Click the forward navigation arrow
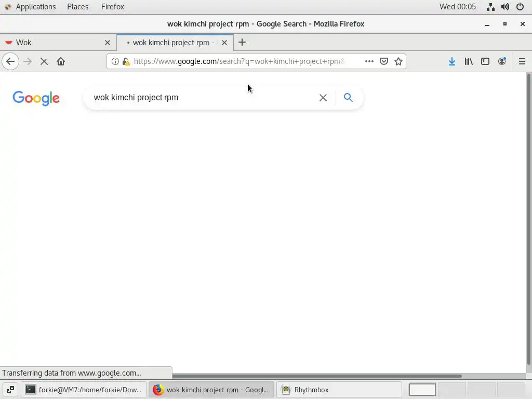The width and height of the screenshot is (532, 399). 28,61
